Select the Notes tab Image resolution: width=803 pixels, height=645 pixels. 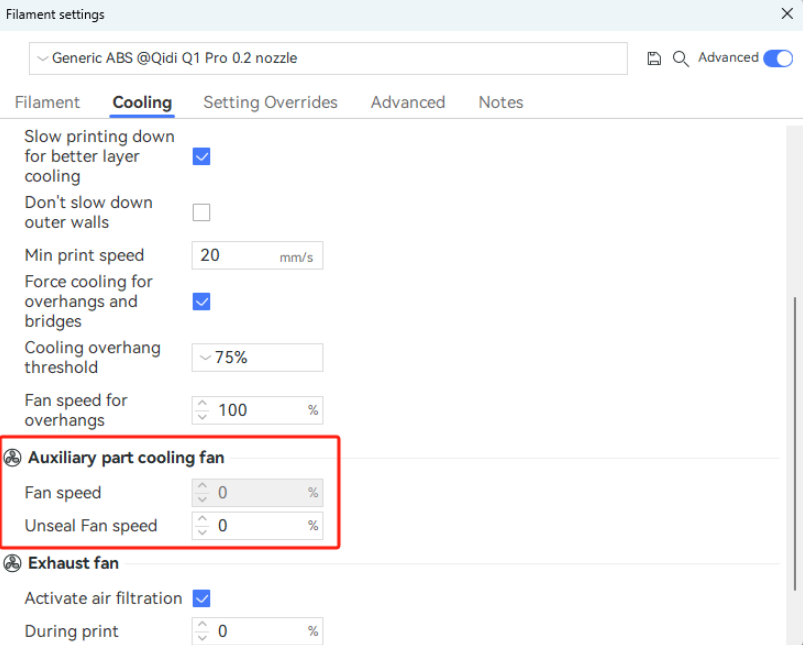(x=500, y=102)
